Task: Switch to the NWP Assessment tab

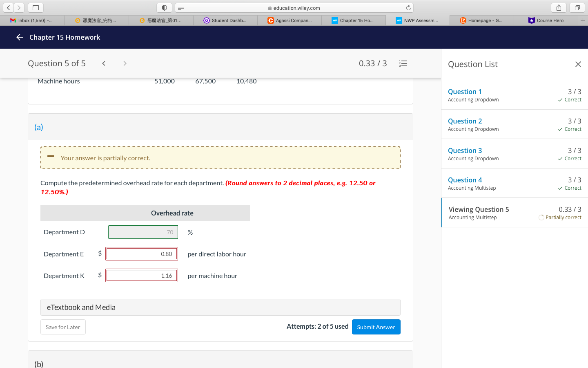Action: (x=418, y=20)
